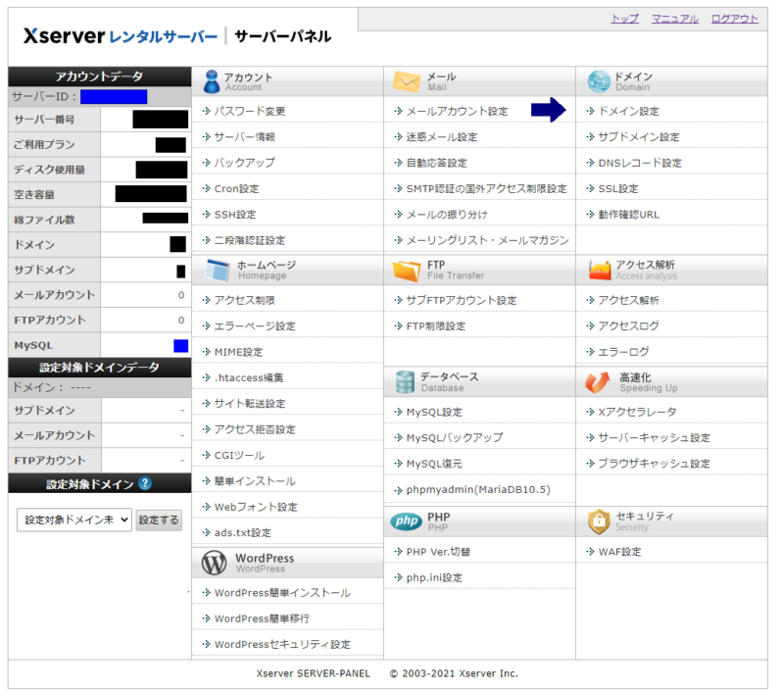Click the Access analysis chart icon
Screen dimensions: 784x695
[x=600, y=271]
